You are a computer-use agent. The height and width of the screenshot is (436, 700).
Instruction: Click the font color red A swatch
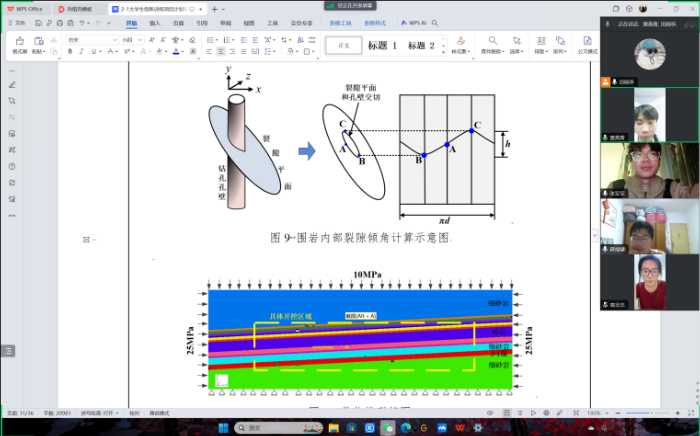[175, 51]
